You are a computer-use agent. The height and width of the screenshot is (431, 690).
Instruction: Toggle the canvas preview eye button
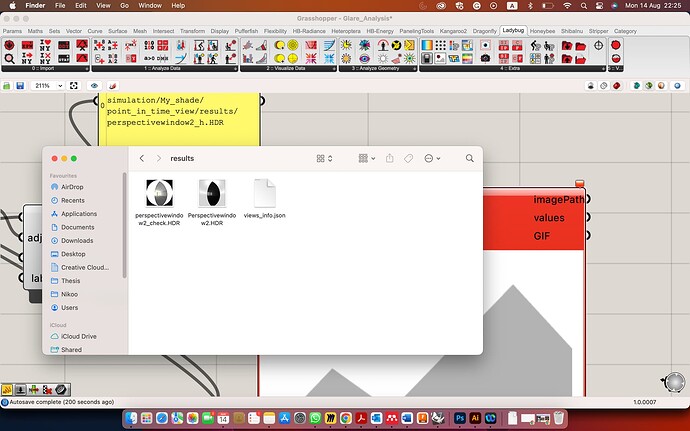94,86
